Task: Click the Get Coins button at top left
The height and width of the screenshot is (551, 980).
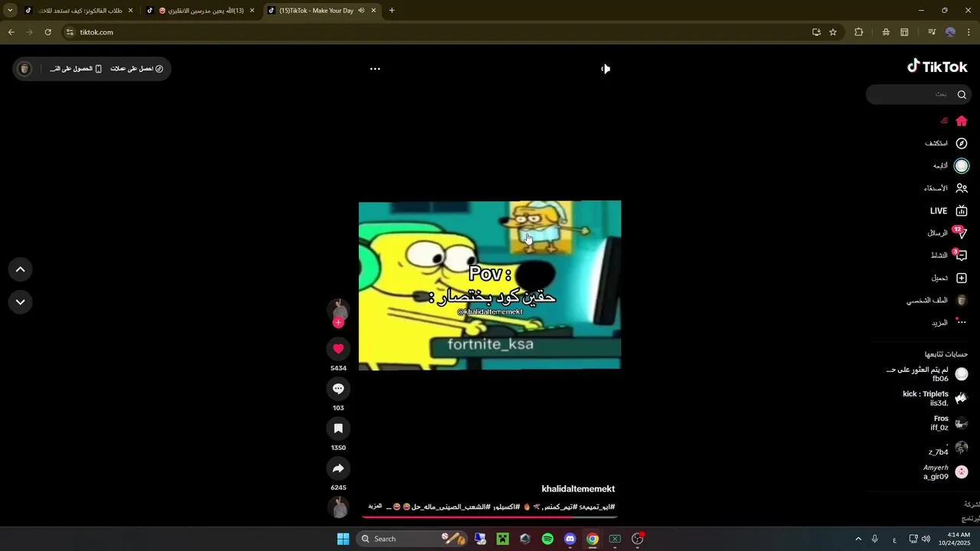Action: 137,69
